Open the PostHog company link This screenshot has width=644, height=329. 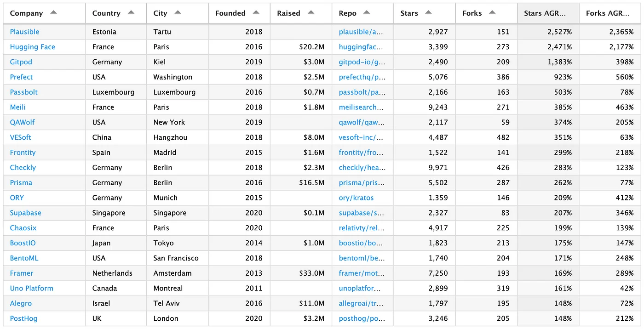(23, 318)
